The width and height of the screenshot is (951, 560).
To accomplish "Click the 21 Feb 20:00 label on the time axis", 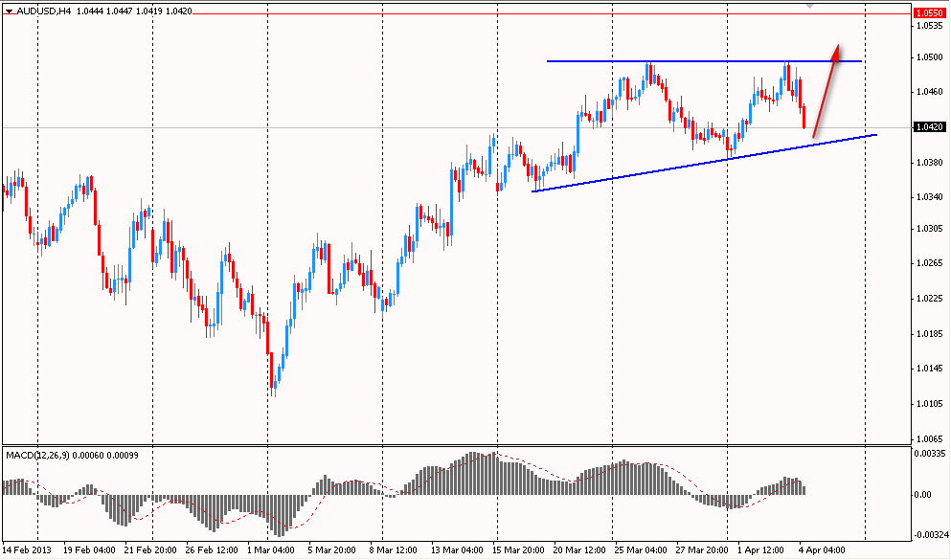I will [x=150, y=550].
